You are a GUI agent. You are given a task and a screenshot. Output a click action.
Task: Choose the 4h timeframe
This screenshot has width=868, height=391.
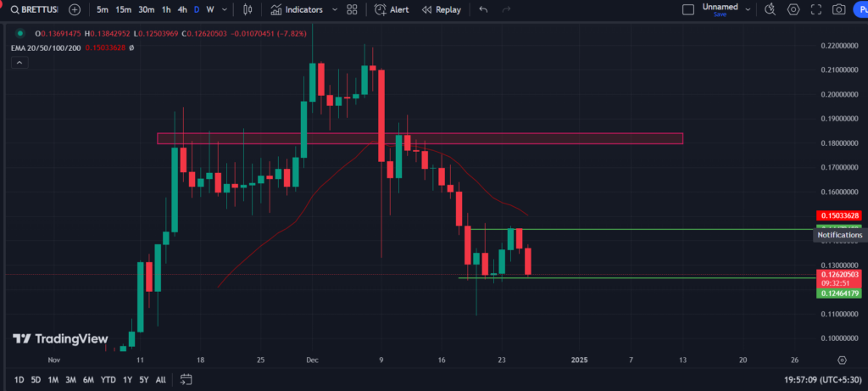tap(182, 9)
